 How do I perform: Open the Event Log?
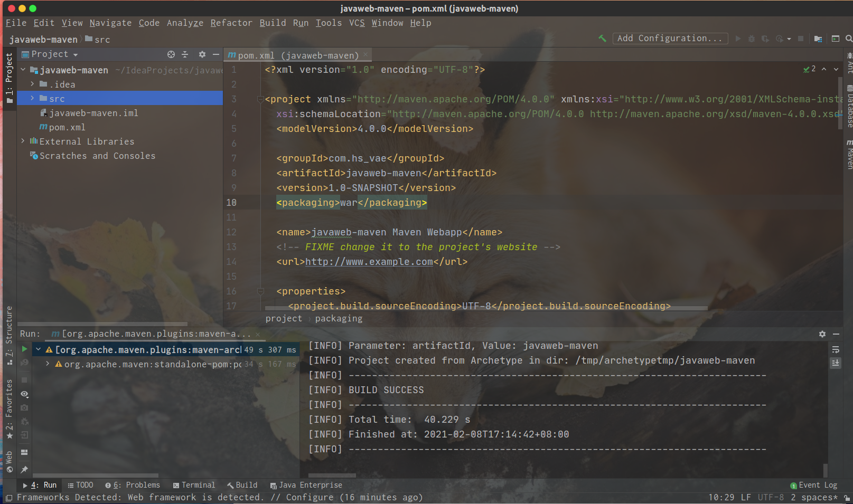pyautogui.click(x=814, y=485)
